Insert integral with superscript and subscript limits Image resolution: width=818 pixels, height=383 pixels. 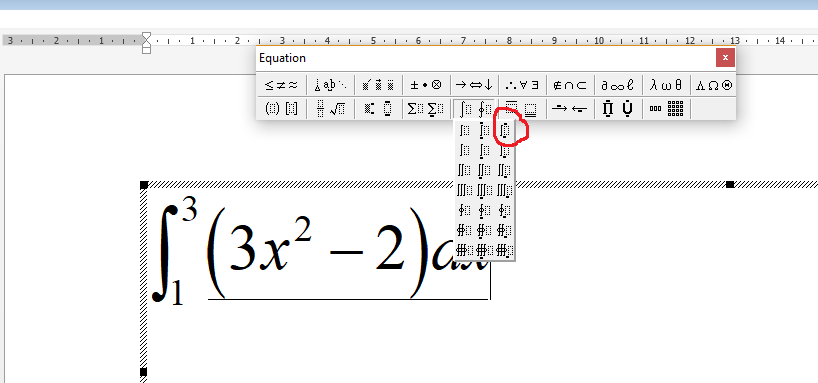[x=504, y=130]
